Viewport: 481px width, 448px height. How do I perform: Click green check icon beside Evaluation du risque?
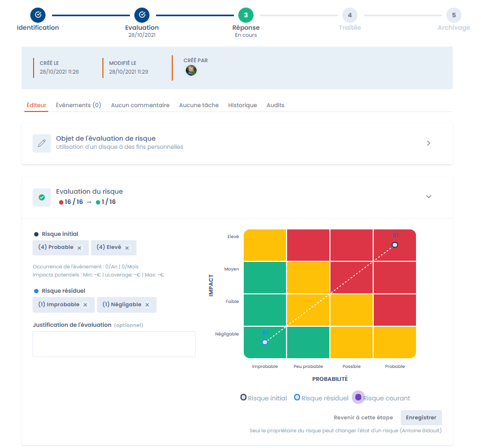[42, 197]
